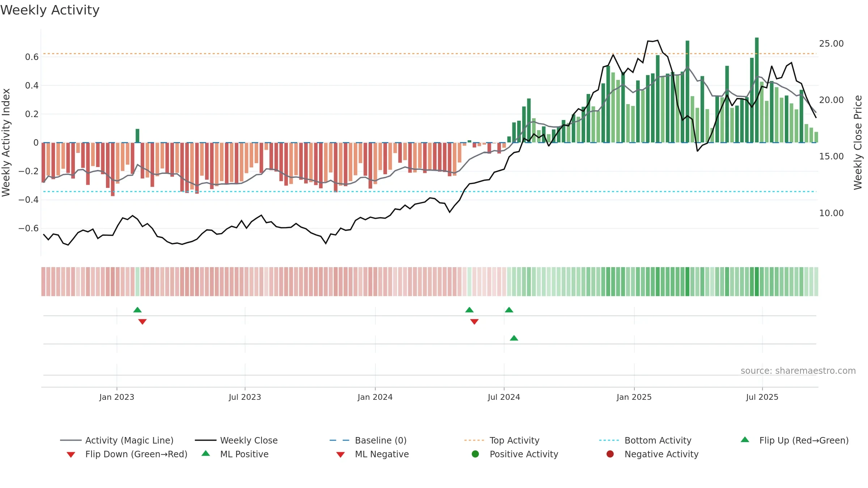The height and width of the screenshot is (488, 868).
Task: Click the ML Positive legend entry
Action: pos(235,454)
